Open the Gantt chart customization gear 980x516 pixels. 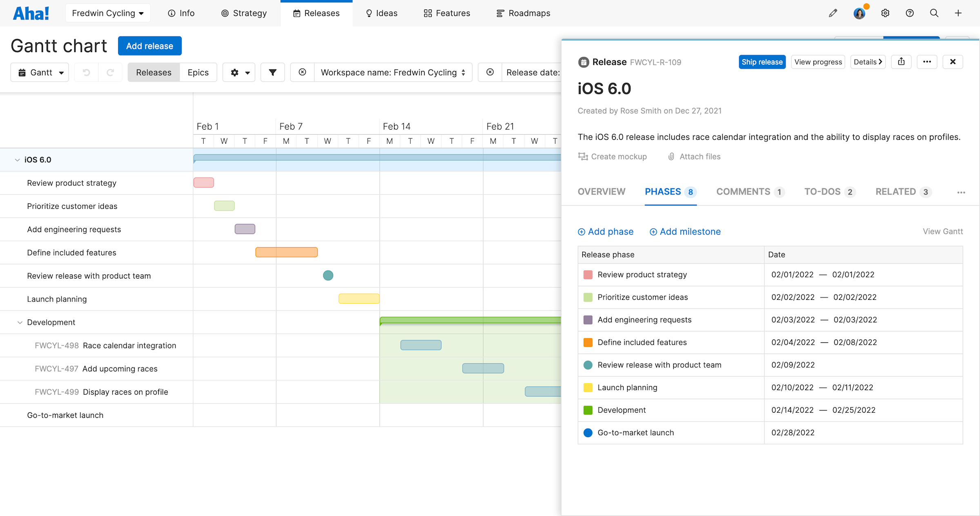[238, 72]
